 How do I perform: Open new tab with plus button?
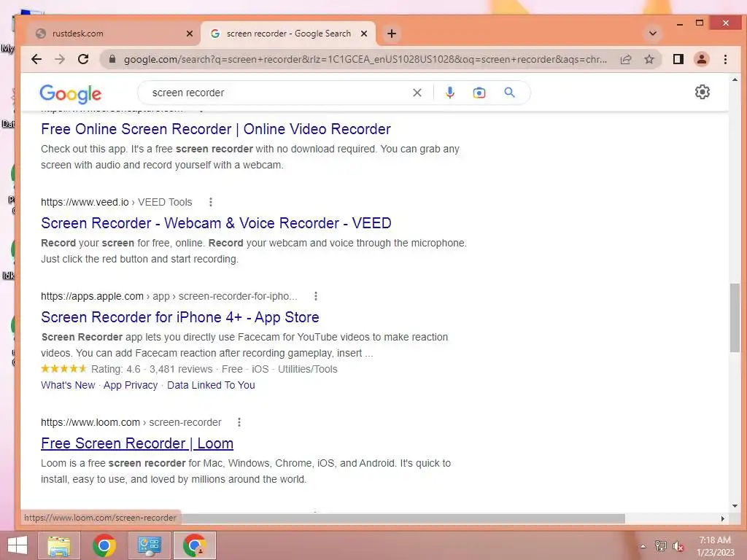tap(392, 34)
